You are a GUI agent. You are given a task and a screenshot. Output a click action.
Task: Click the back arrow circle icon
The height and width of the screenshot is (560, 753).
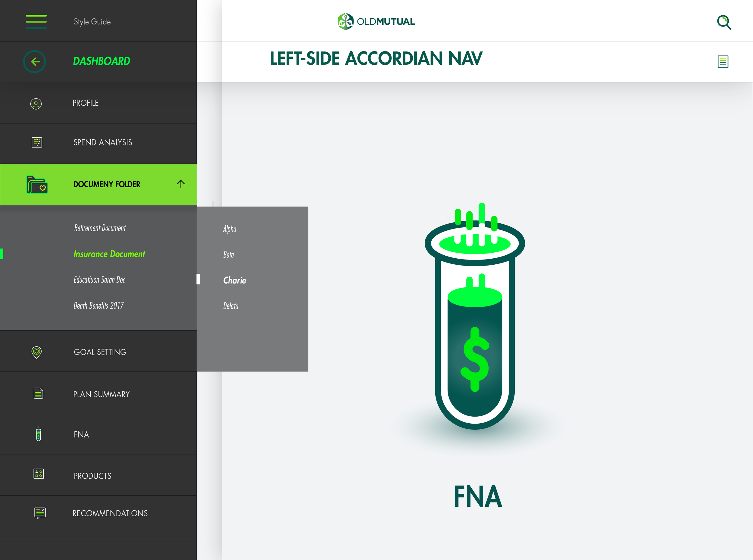pos(34,61)
